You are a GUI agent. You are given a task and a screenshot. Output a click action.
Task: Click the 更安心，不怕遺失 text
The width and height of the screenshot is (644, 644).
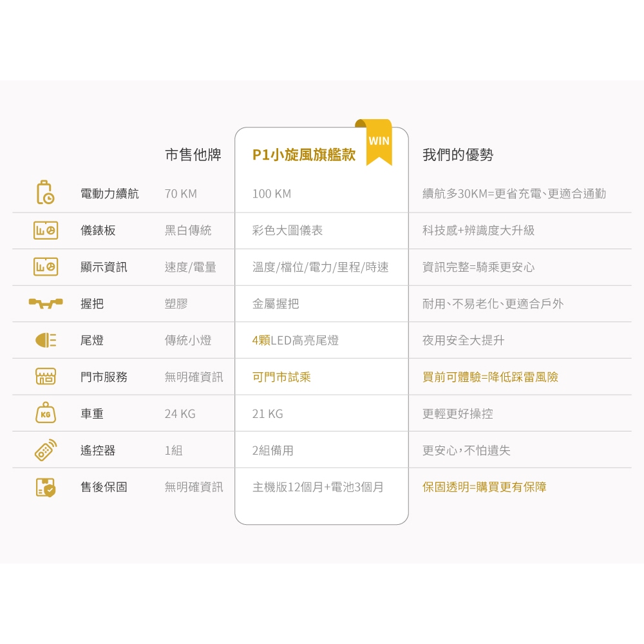(x=466, y=450)
